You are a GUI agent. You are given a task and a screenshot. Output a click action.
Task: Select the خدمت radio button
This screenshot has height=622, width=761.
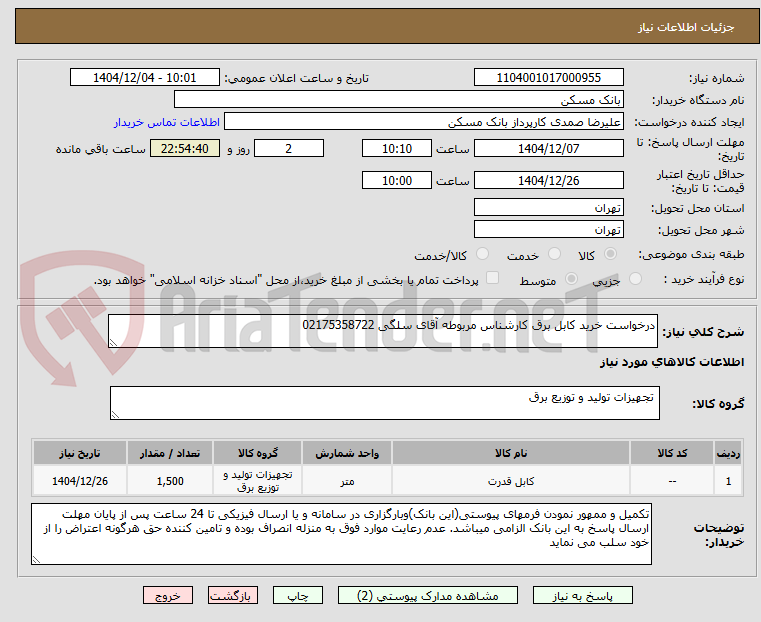pyautogui.click(x=554, y=254)
